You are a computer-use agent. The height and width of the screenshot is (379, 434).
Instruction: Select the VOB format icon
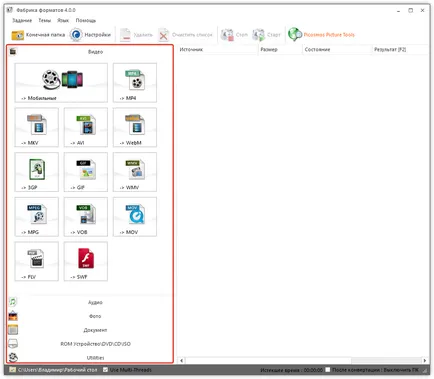[x=86, y=217]
